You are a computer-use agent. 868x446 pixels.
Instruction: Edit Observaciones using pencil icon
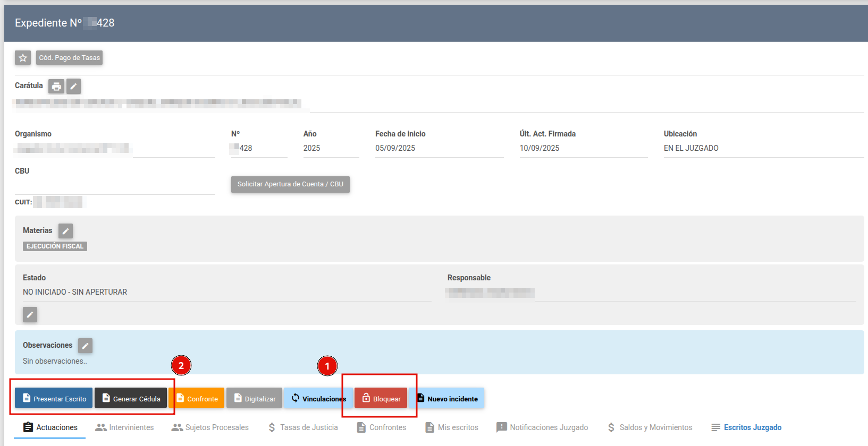click(85, 346)
